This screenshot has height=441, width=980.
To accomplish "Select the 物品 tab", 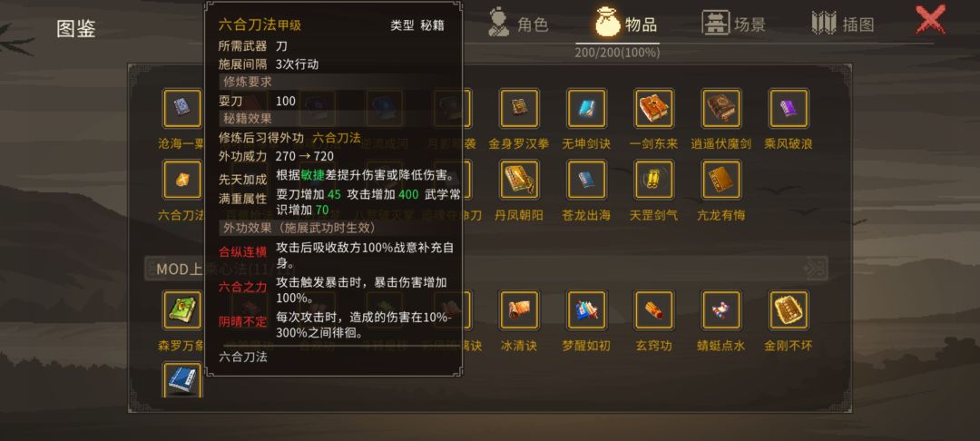I will (625, 23).
